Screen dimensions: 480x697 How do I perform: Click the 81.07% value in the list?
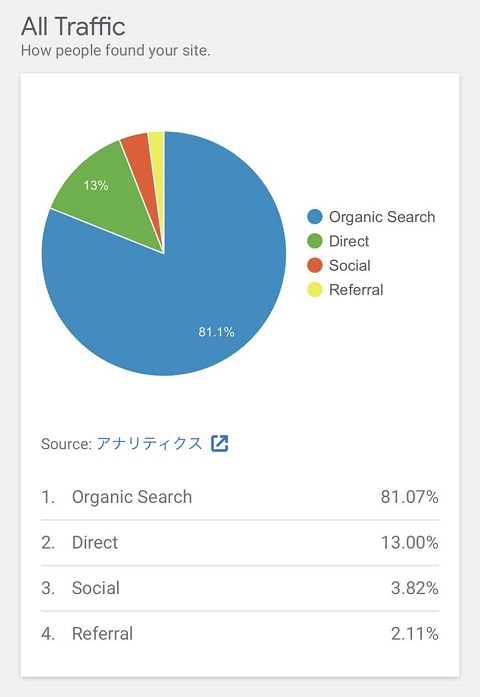click(409, 497)
